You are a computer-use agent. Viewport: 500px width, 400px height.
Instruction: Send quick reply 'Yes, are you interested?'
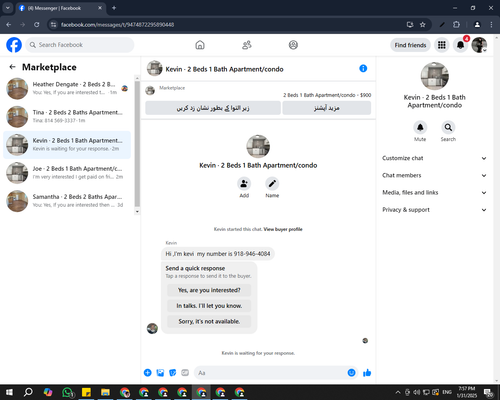coord(209,290)
